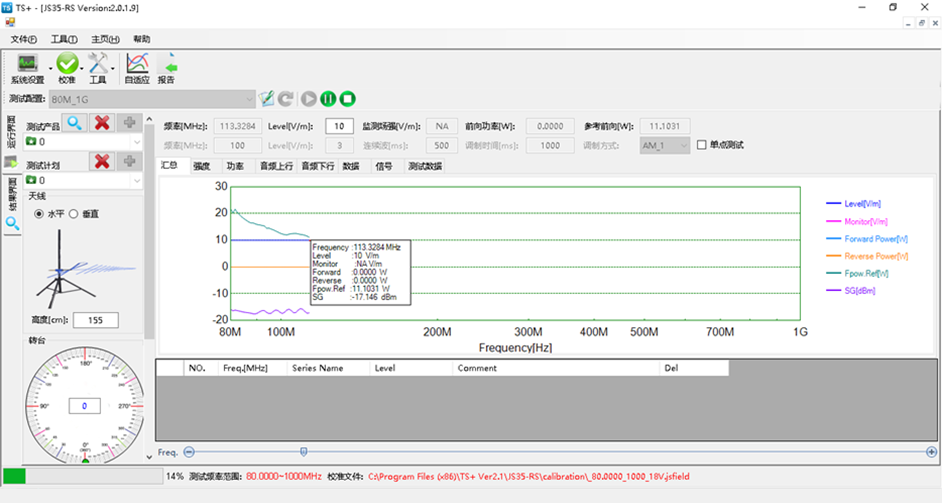
Task: Expand the 测试配置 80M_1G dropdown
Action: point(249,99)
